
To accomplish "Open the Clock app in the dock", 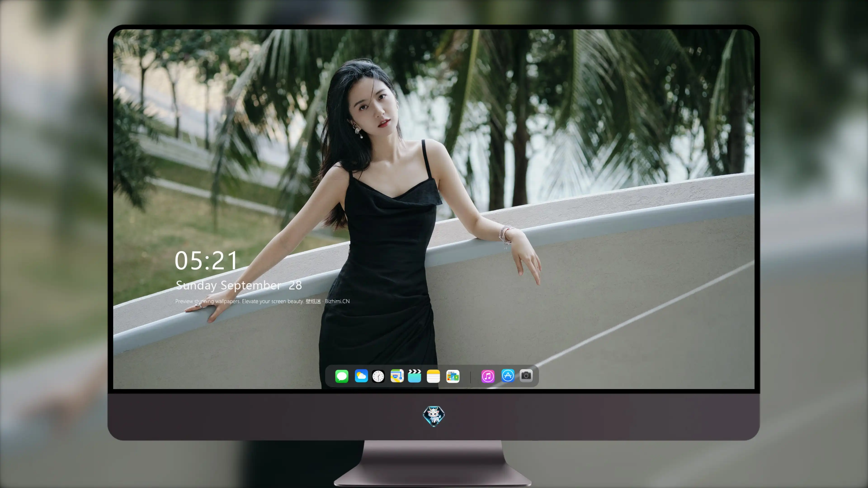I will pos(378,376).
